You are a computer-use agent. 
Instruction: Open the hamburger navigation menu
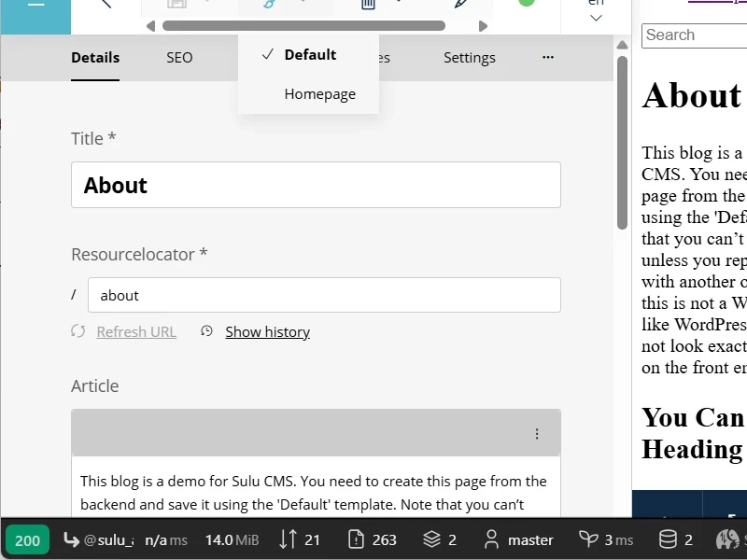(x=35, y=5)
